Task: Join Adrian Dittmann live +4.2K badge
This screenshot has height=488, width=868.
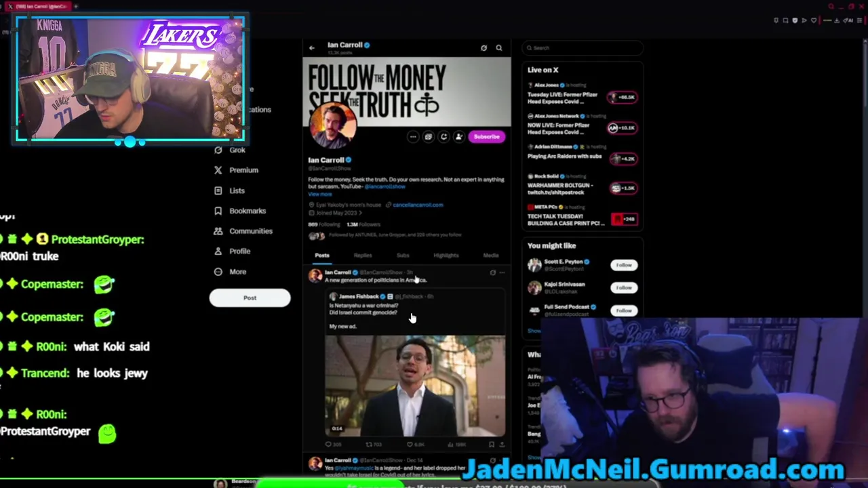Action: coord(623,159)
